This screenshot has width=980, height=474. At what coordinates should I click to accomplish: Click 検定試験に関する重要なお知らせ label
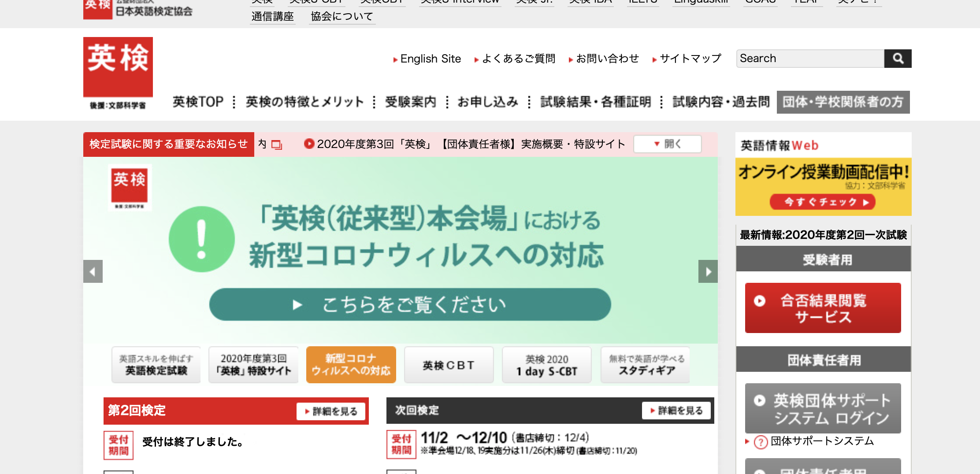point(168,144)
